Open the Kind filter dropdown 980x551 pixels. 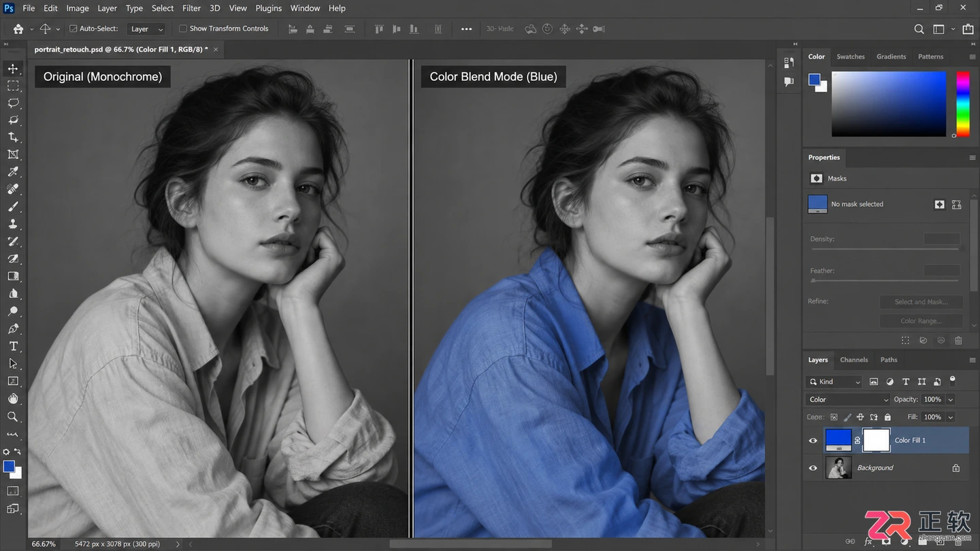(834, 382)
